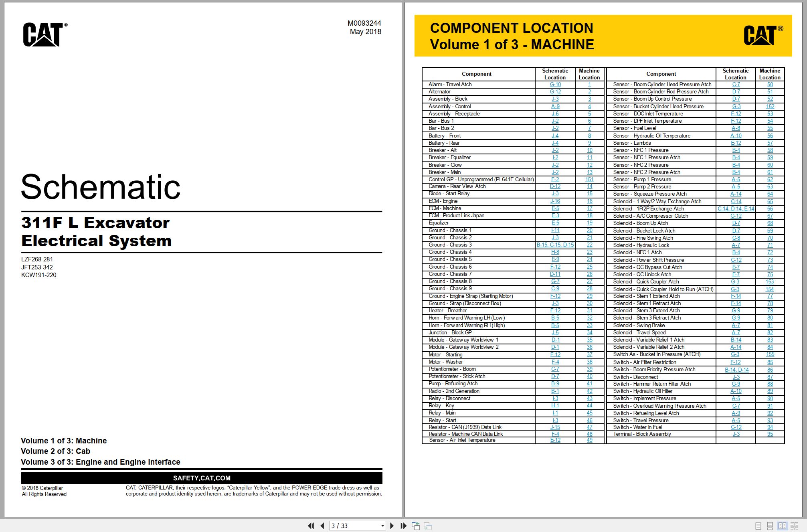Click the previous view navigation icon

416,526
